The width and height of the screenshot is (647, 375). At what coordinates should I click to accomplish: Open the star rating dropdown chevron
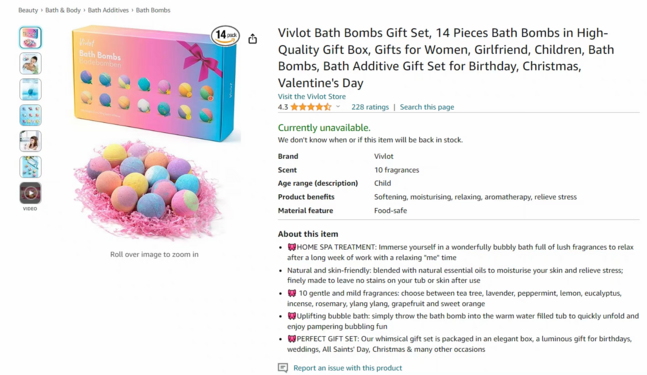pyautogui.click(x=338, y=106)
